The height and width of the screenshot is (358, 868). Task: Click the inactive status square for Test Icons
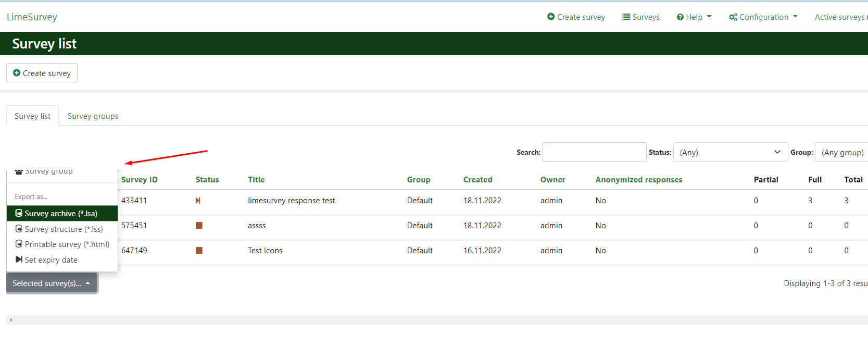tap(199, 251)
